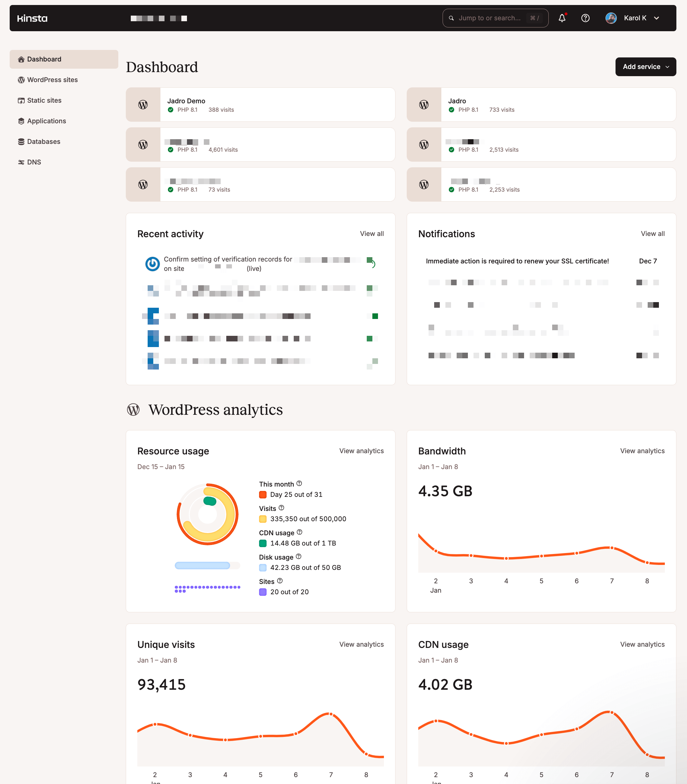Image resolution: width=687 pixels, height=784 pixels.
Task: Click the blue disk usage progress bar
Action: point(203,566)
